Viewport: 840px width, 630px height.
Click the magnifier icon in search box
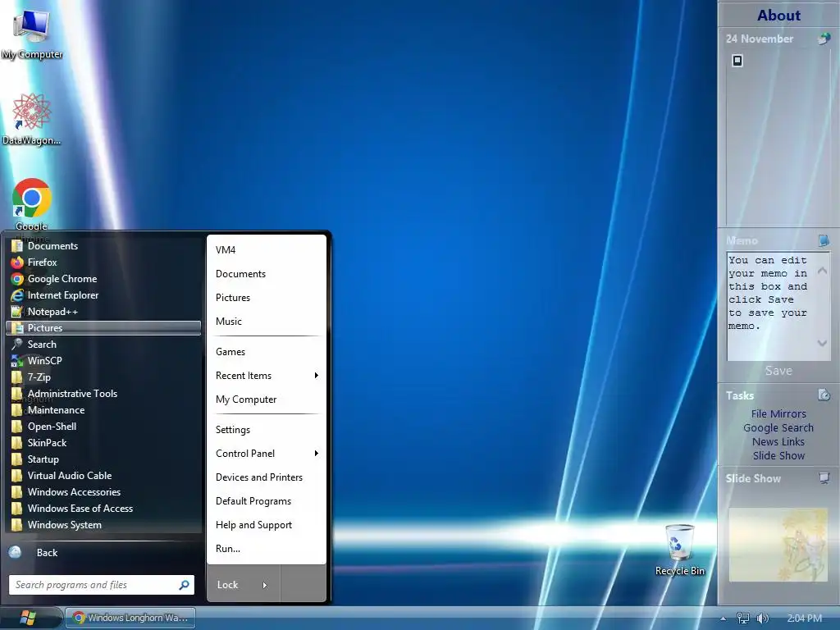(184, 585)
